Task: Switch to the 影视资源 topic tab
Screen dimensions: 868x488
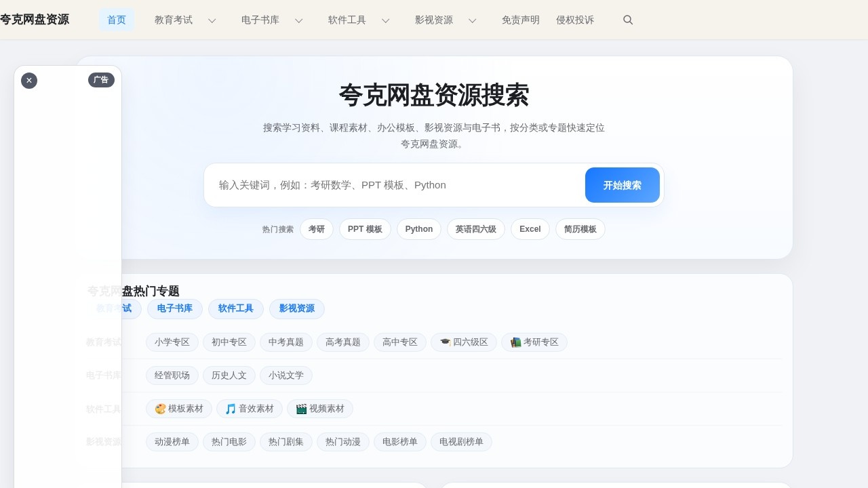Action: pyautogui.click(x=296, y=308)
